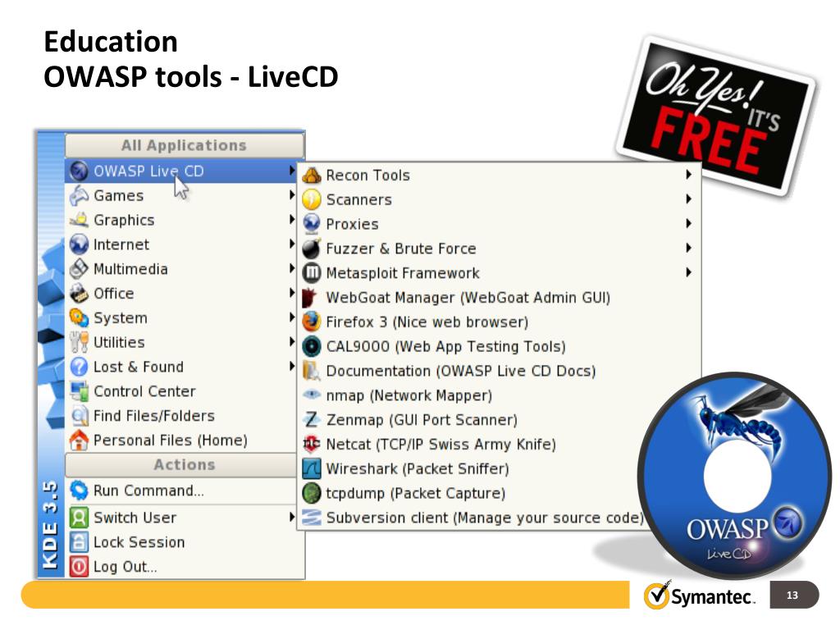Click the OWASP LiveCD disc image
Screen dimensions: 840x630
(735, 476)
